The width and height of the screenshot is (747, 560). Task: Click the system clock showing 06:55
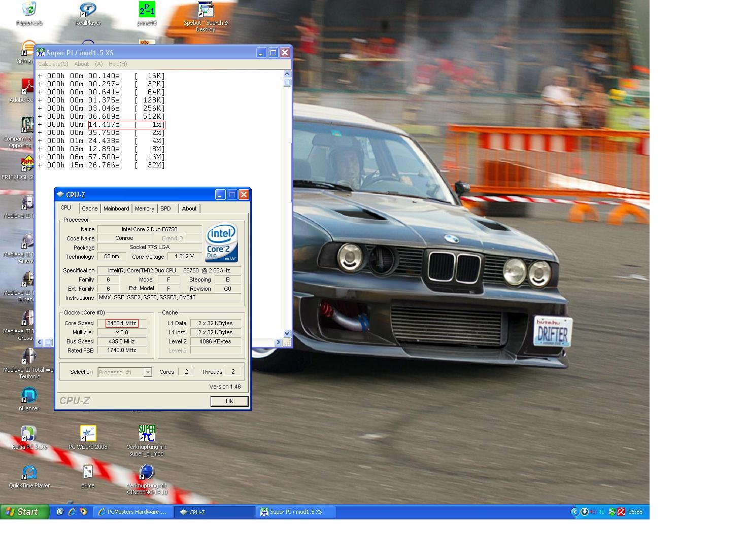[635, 512]
